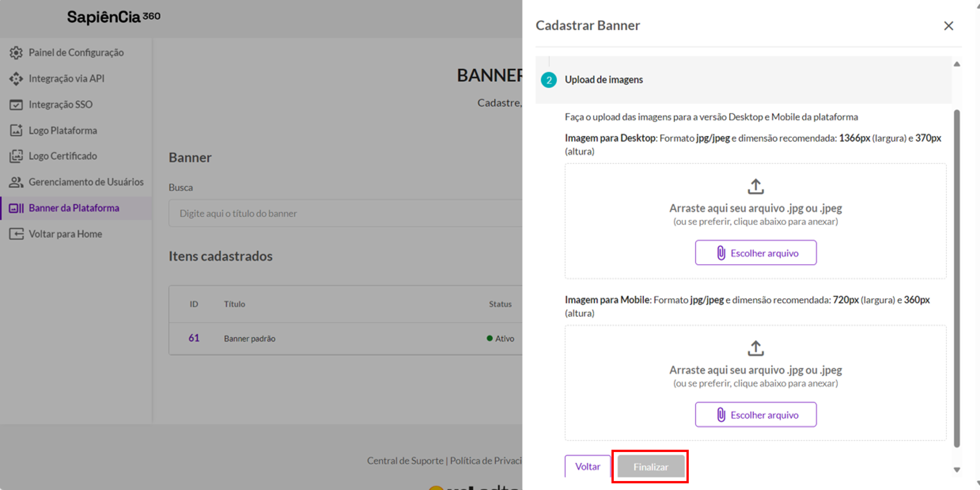Click the panel scrollbar down arrow
The height and width of the screenshot is (490, 980).
[957, 470]
